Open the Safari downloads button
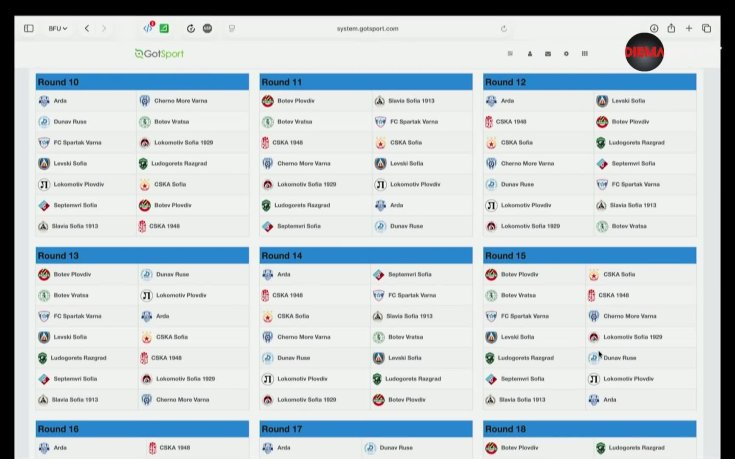735x459 pixels. click(654, 29)
